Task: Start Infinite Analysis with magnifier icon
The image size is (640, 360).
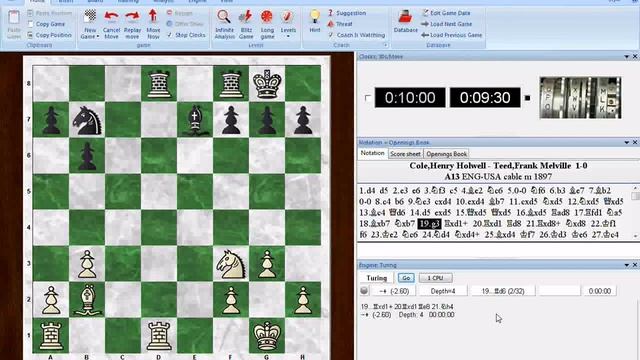Action: (x=224, y=17)
